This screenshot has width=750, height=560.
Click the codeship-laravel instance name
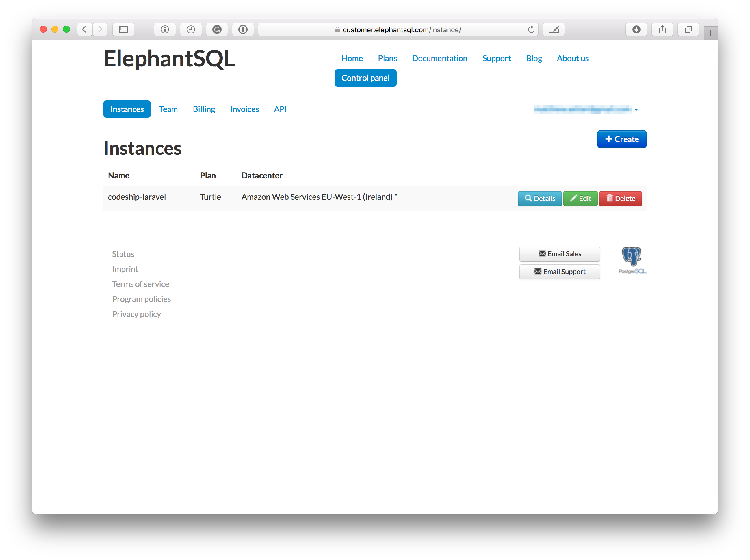point(137,197)
